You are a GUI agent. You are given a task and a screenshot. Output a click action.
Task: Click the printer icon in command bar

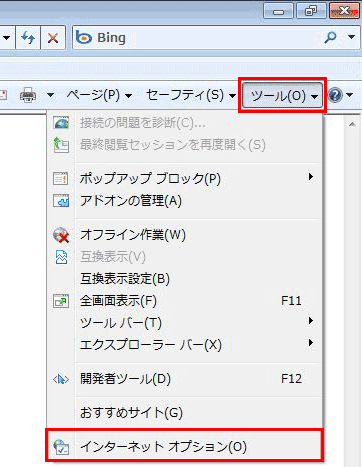click(x=28, y=95)
